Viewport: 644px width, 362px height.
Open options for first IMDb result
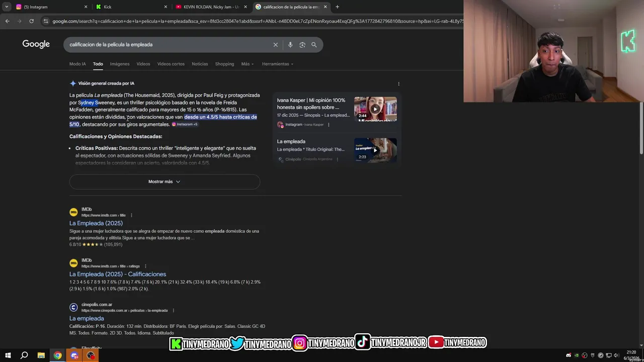click(x=131, y=215)
